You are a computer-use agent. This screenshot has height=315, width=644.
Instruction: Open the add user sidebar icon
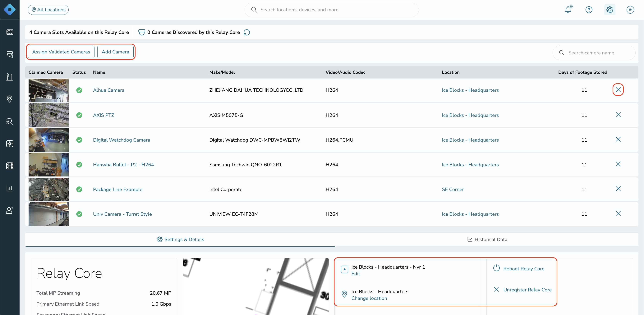point(10,210)
